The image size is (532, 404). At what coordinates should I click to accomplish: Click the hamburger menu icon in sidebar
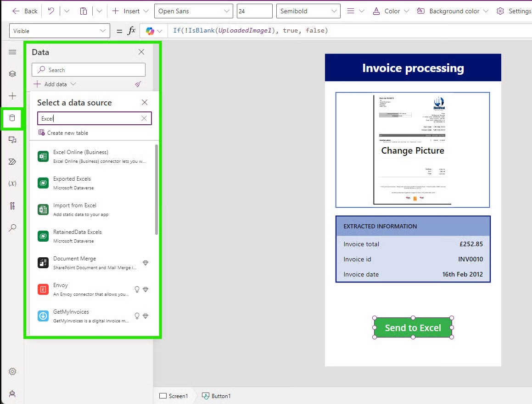(x=12, y=52)
